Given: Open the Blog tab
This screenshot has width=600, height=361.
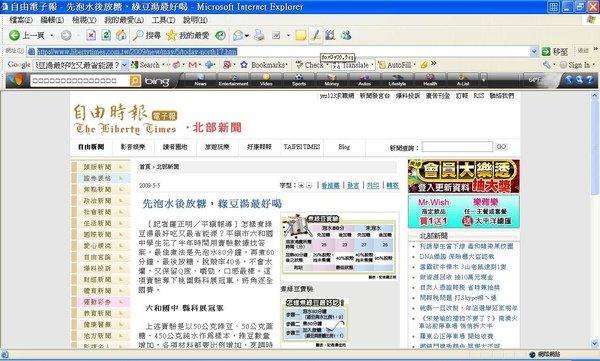Looking at the screenshot, I should [344, 147].
